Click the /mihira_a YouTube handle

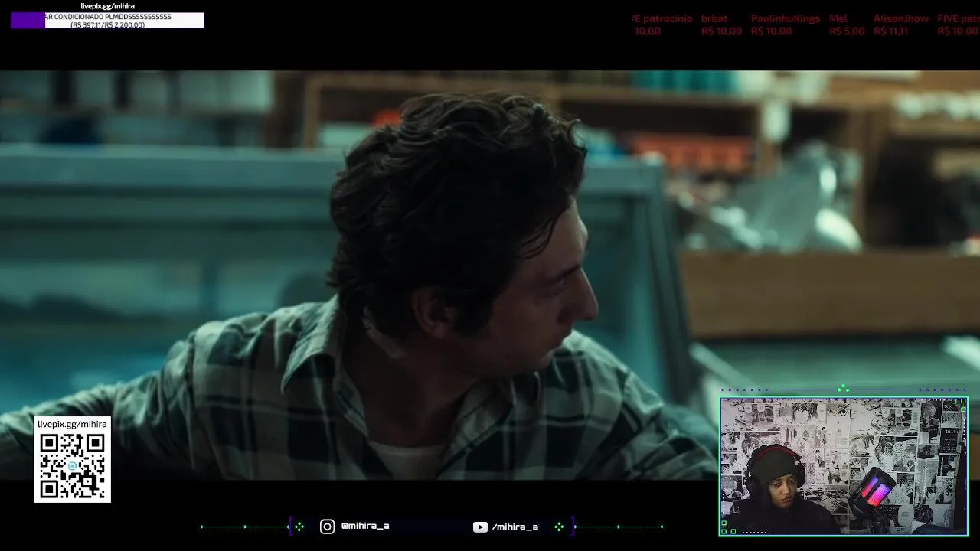[515, 527]
